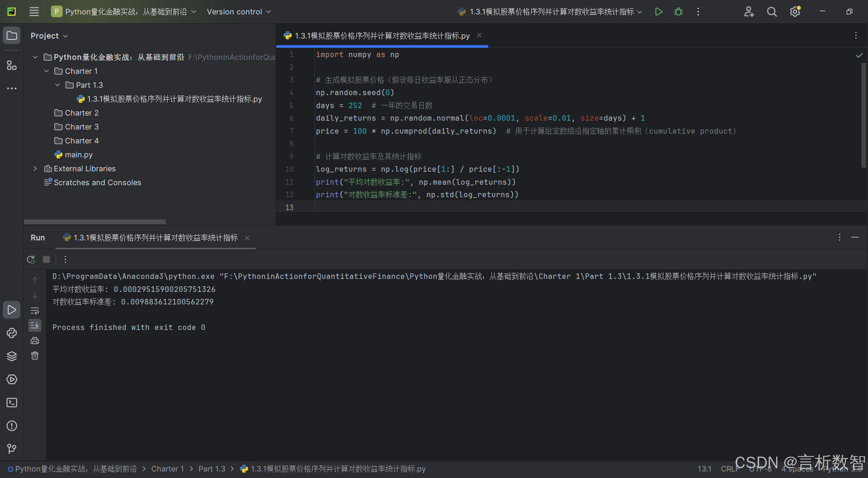Open the Services tool window
868x478 pixels.
tap(12, 379)
